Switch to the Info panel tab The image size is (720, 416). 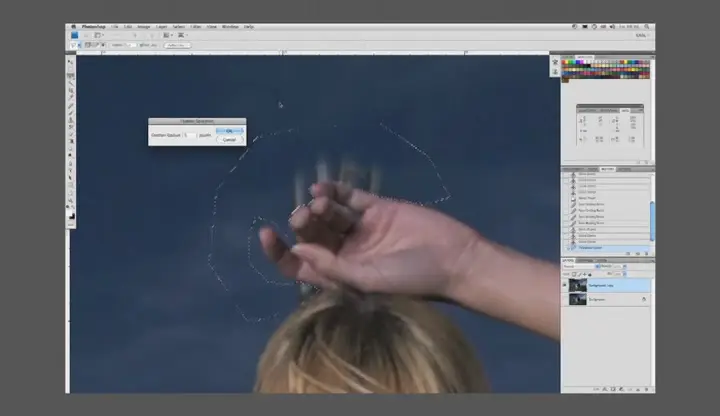(625, 111)
